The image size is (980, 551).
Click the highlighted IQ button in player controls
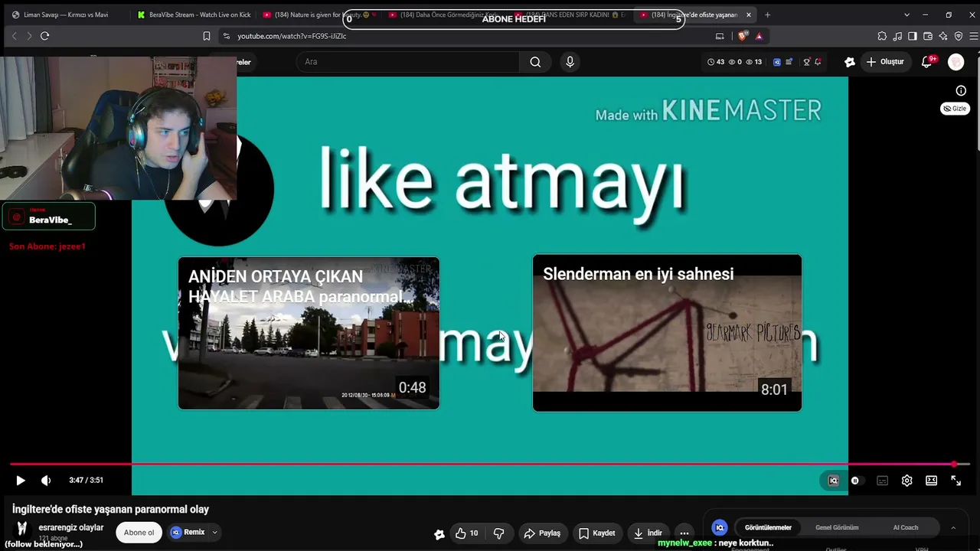[x=833, y=481]
